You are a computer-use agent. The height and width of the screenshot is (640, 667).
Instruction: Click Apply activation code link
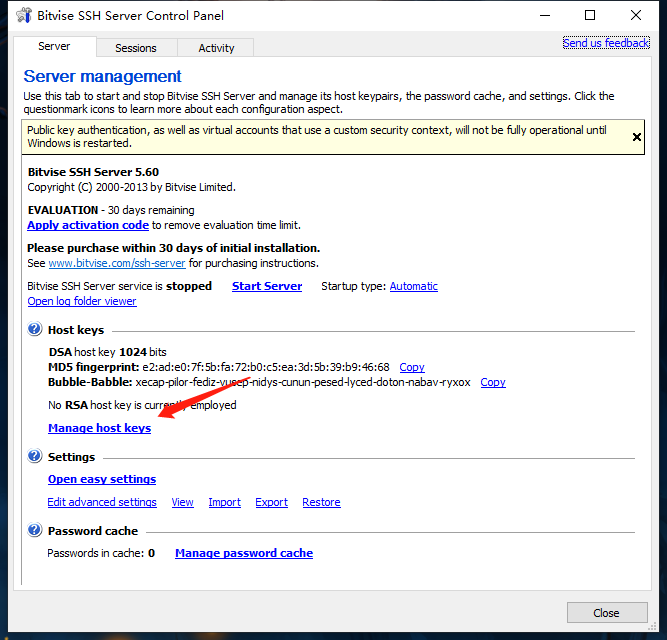pos(88,225)
